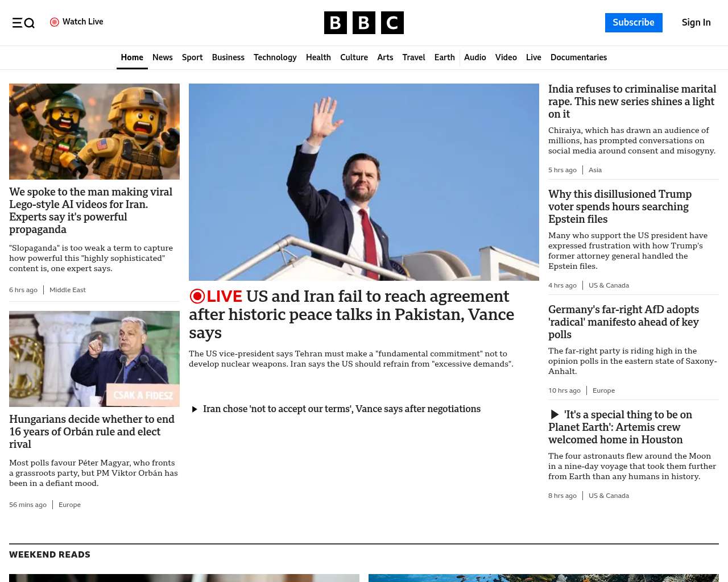Open the Business section
The image size is (728, 582).
(228, 57)
